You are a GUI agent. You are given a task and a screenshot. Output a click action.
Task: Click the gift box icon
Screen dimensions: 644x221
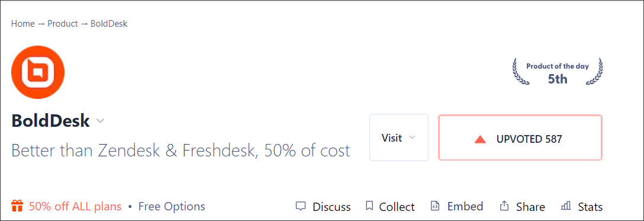coord(17,206)
